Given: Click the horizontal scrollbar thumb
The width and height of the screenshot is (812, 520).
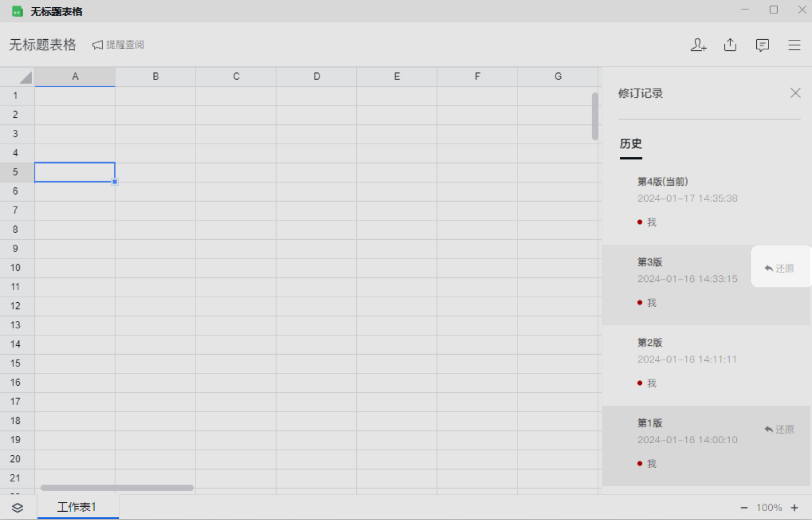Looking at the screenshot, I should [117, 488].
